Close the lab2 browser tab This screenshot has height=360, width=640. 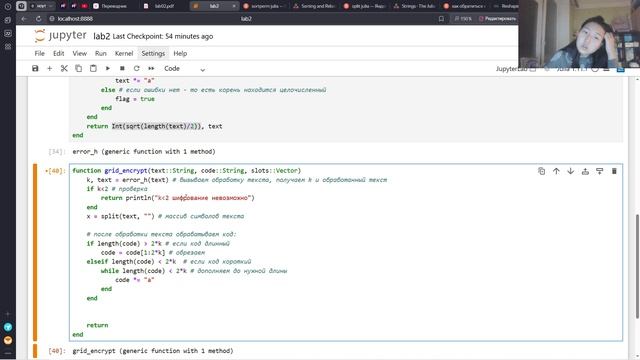point(234,6)
